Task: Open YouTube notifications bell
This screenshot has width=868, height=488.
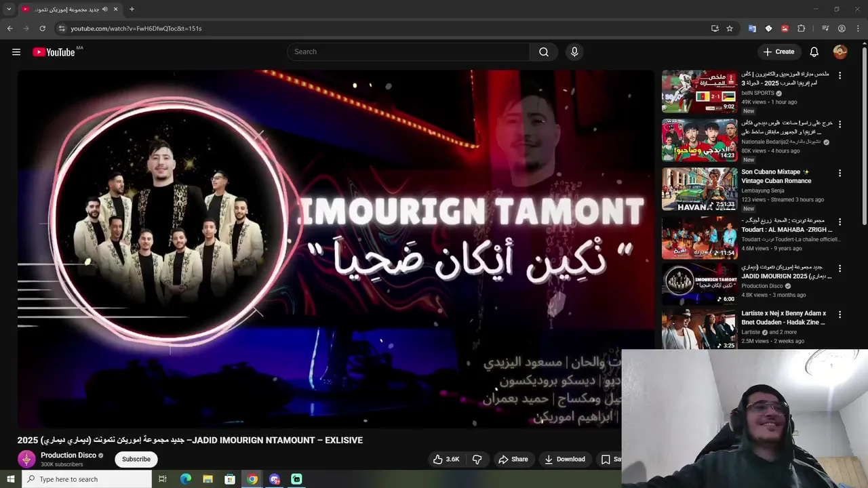Action: point(814,52)
